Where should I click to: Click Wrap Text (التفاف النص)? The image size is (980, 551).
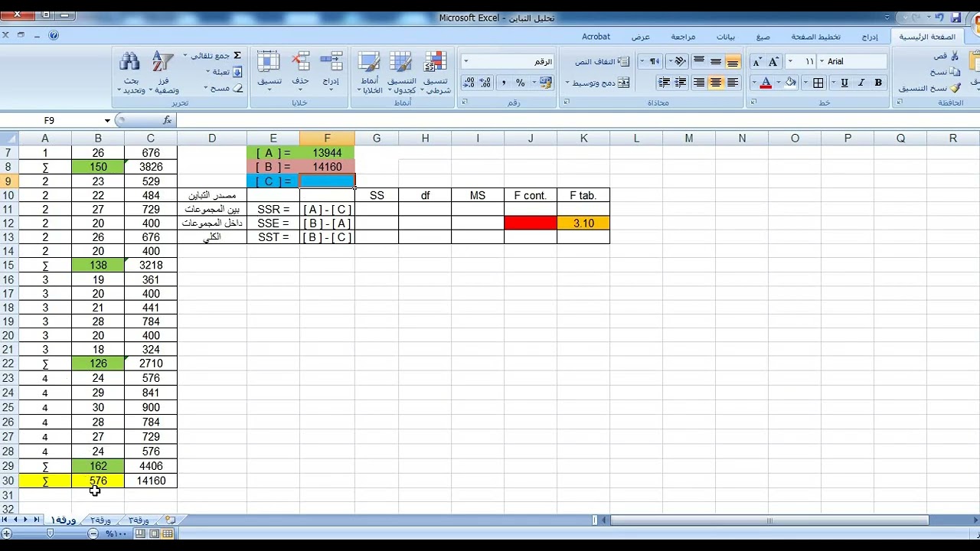[602, 61]
